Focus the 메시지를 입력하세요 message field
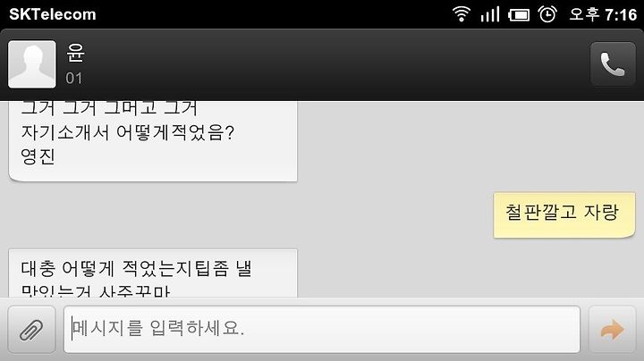Image resolution: width=644 pixels, height=361 pixels. pyautogui.click(x=322, y=329)
